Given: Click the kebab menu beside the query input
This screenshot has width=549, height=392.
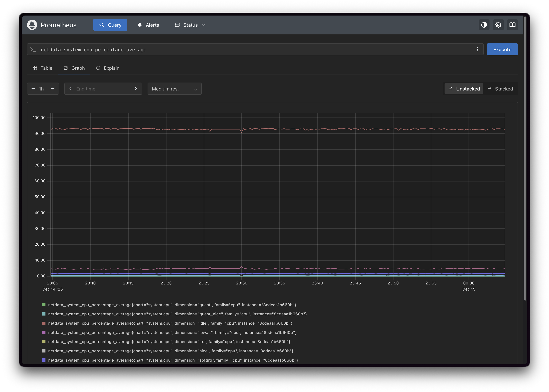Looking at the screenshot, I should click(478, 49).
